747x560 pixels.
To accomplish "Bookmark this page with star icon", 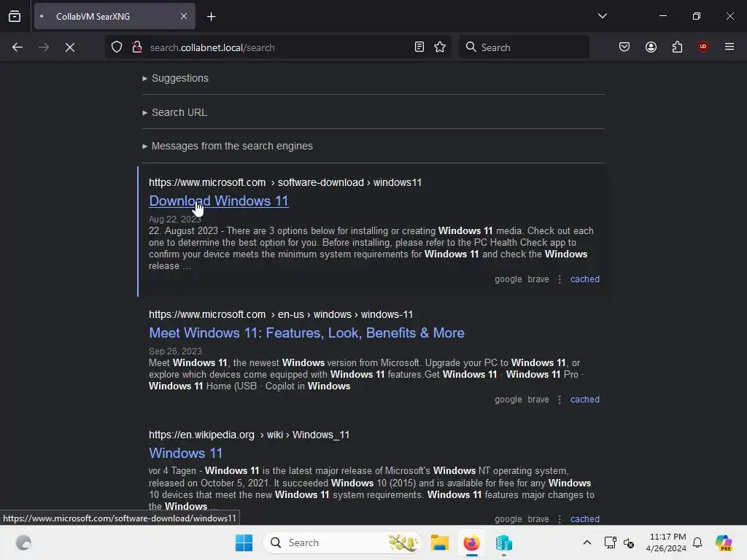I will [x=440, y=47].
